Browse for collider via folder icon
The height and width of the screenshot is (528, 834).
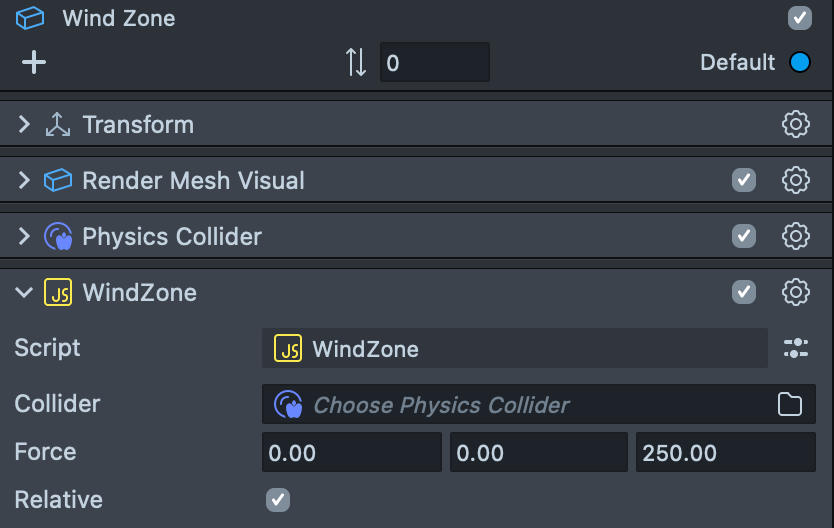point(789,404)
